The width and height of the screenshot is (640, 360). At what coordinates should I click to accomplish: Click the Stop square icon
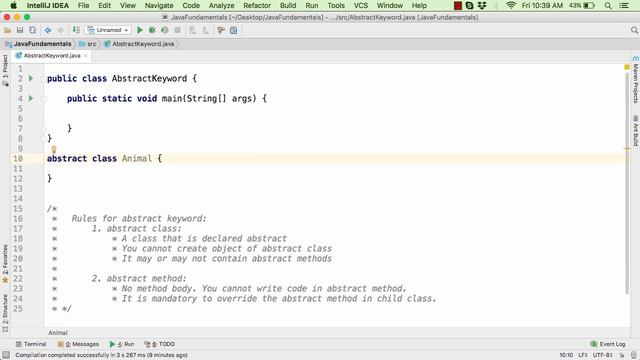(178, 30)
